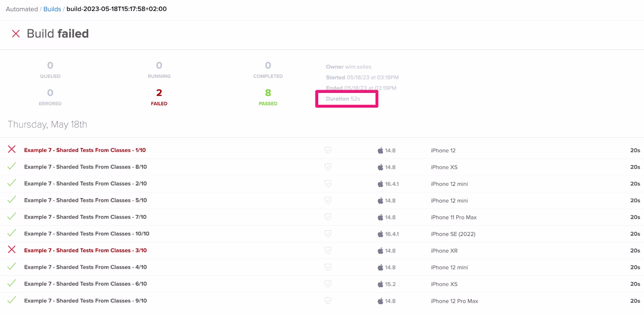Click the build-2023-05-18T15:17:58+02:00 breadcrumb text
The width and height of the screenshot is (644, 317).
coord(116,9)
